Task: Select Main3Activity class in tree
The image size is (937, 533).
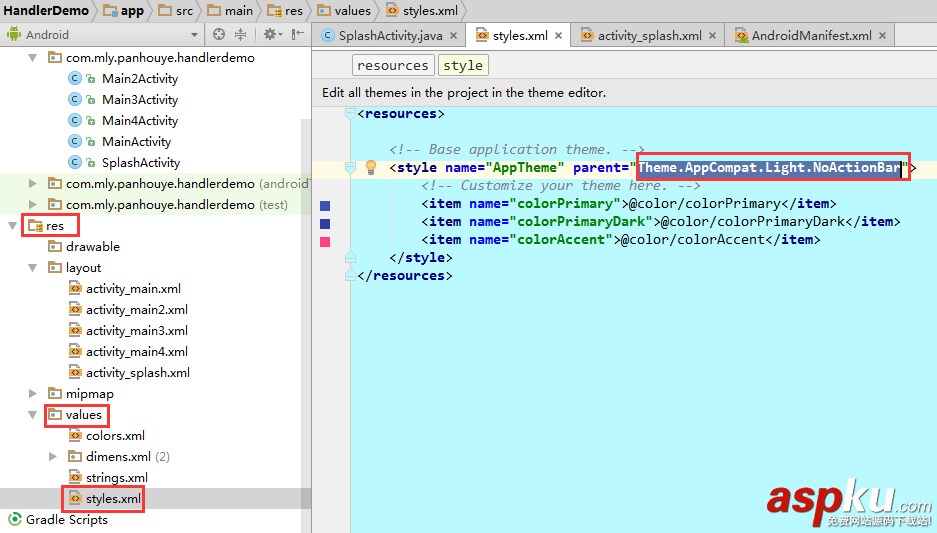Action: [x=140, y=100]
